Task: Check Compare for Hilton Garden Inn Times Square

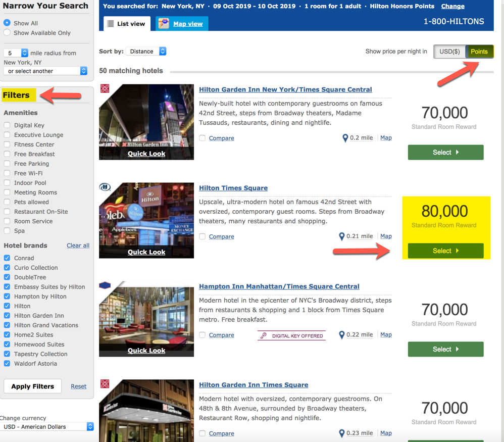Action: click(202, 433)
